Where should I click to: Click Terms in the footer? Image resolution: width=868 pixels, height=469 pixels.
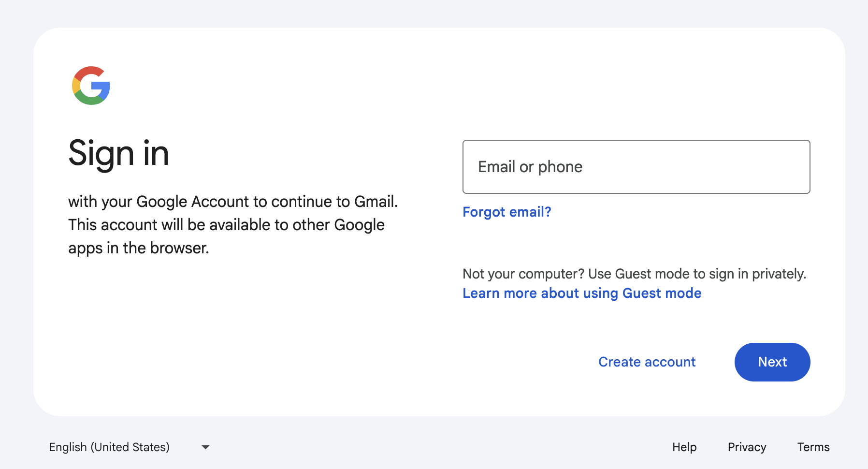coord(813,447)
